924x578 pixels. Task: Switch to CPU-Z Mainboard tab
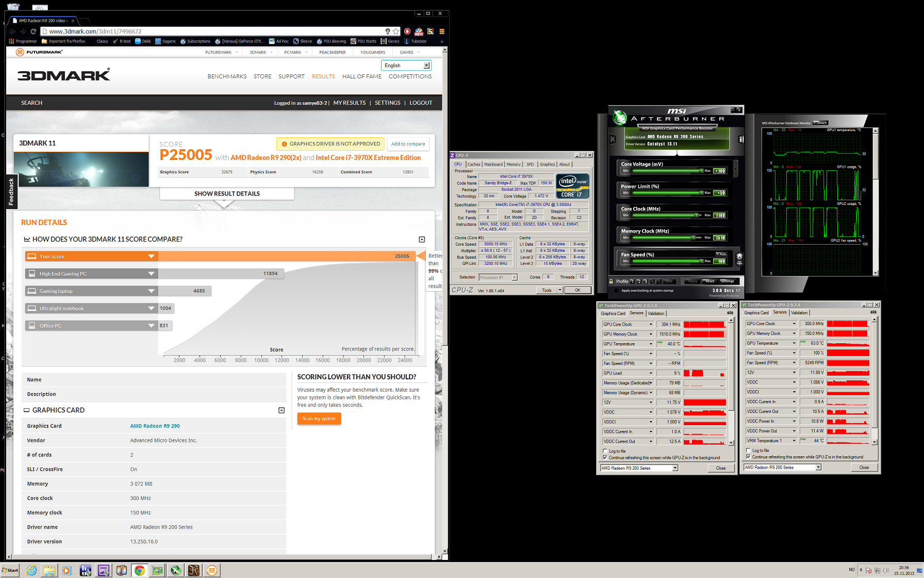coord(493,165)
